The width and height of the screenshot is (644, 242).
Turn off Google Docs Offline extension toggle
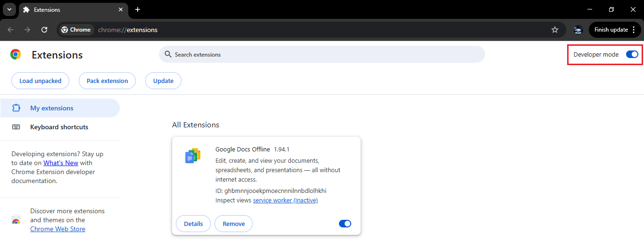pos(345,224)
